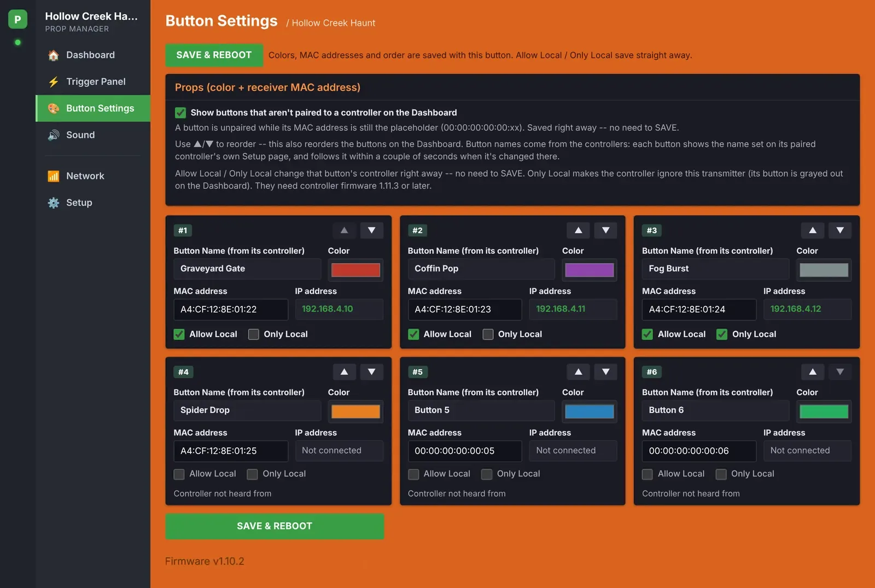Click top SAVE & REBOOT button
Screen dimensions: 875x588
pyautogui.click(x=214, y=55)
